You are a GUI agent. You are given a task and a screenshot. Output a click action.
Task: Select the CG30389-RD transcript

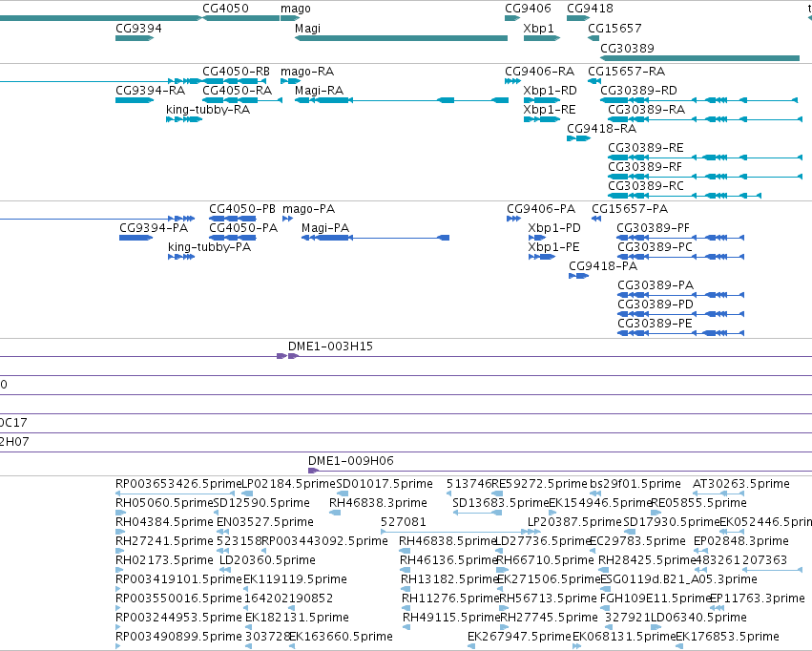(698, 100)
